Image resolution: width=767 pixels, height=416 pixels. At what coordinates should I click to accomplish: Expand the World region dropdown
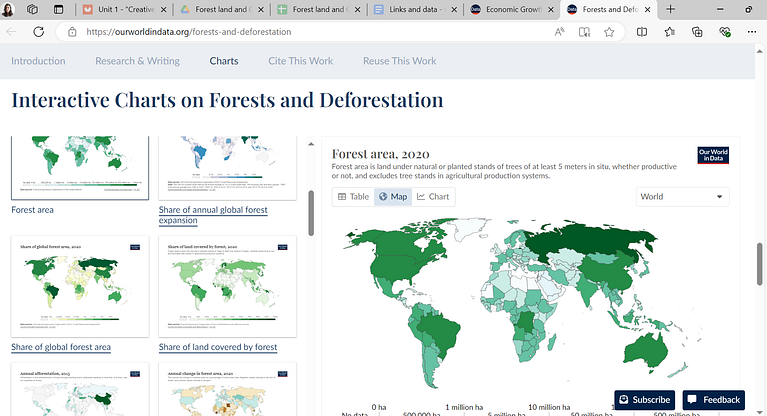[682, 197]
